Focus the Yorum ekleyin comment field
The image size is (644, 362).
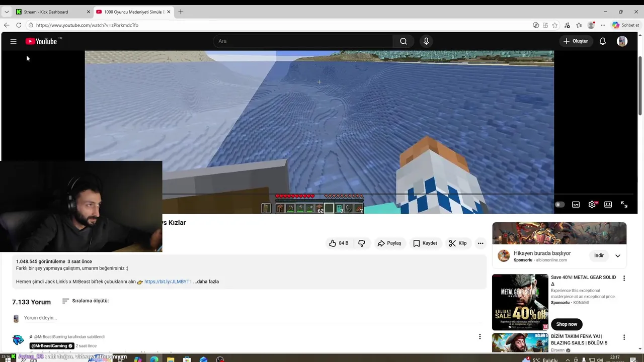tap(253, 318)
